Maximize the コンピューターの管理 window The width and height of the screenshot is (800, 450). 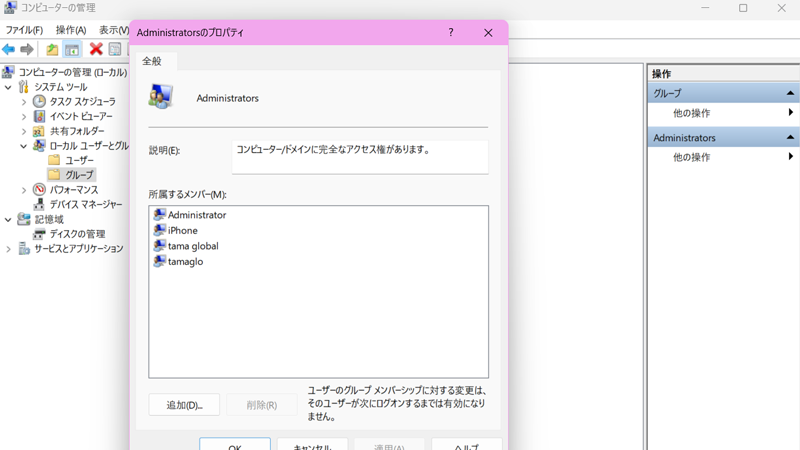(743, 8)
